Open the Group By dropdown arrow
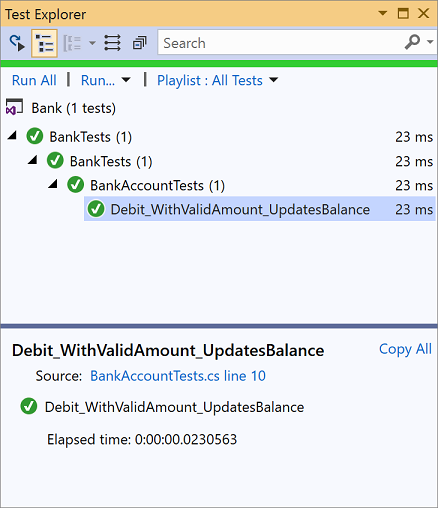The height and width of the screenshot is (508, 438). coord(92,43)
